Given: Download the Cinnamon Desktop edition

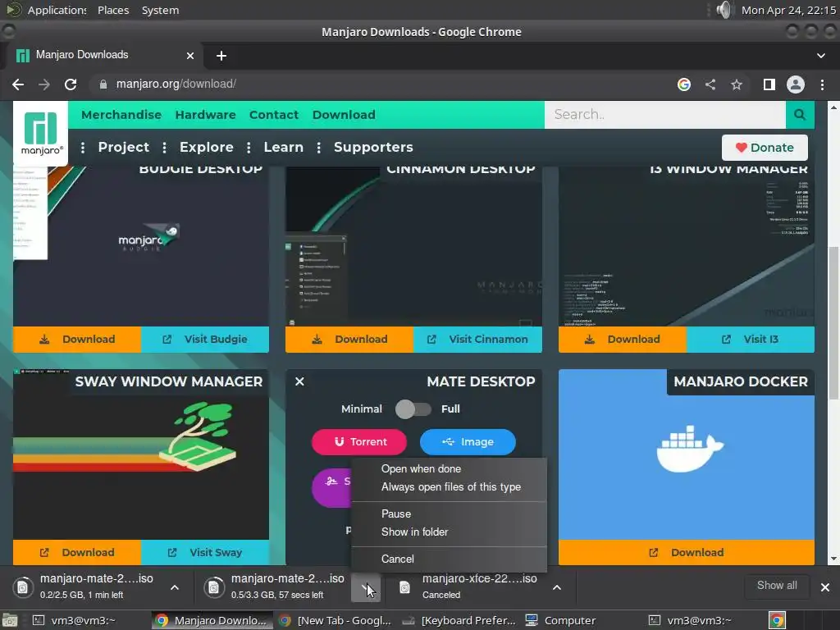Looking at the screenshot, I should click(349, 340).
